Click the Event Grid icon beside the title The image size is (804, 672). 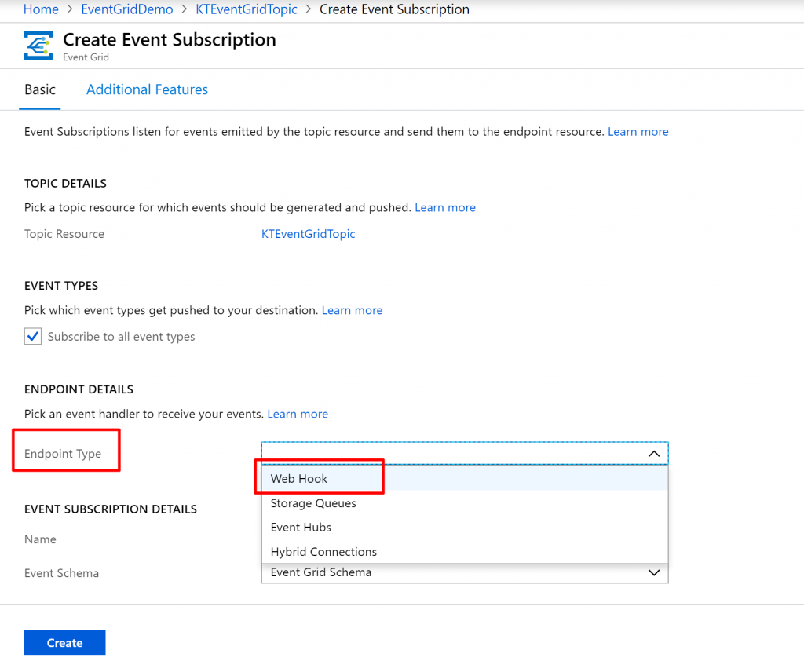coord(38,46)
